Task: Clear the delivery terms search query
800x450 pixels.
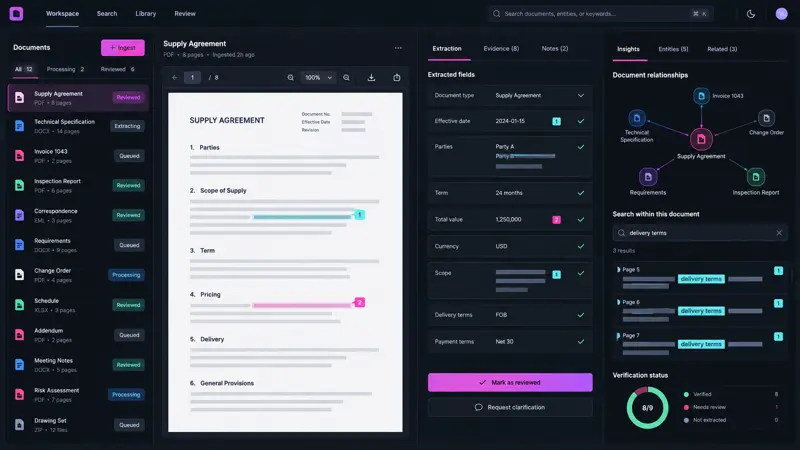Action: pyautogui.click(x=779, y=233)
